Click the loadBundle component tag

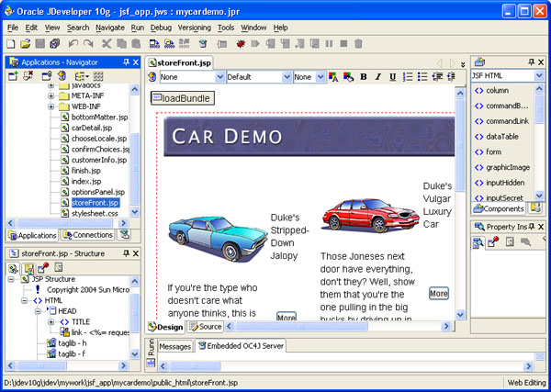[x=183, y=98]
